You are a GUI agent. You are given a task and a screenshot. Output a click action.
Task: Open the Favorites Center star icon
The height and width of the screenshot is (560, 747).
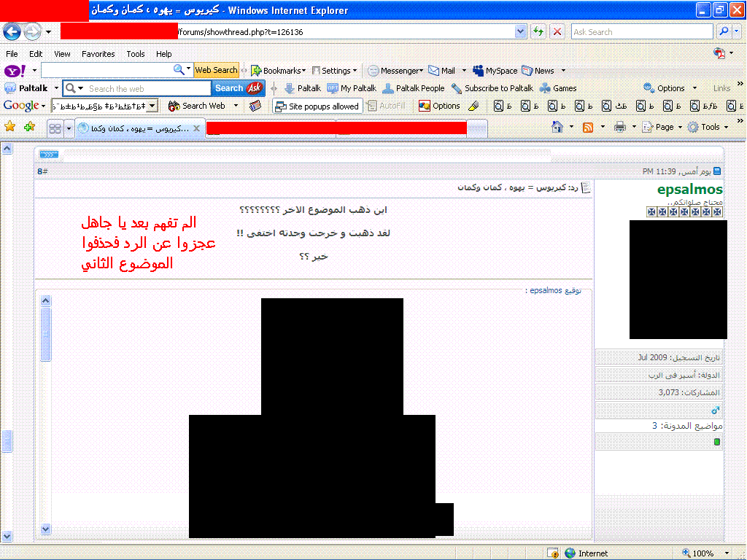(x=10, y=127)
